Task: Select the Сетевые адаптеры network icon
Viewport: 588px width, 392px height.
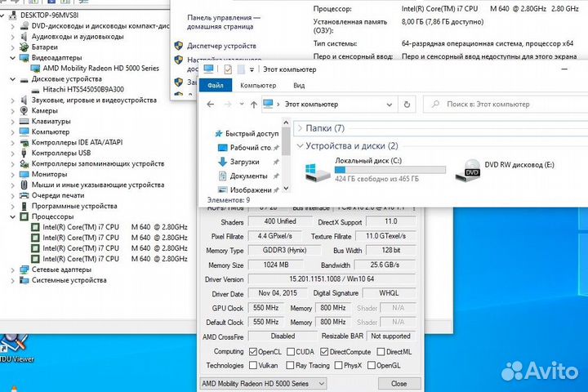Action: (x=24, y=269)
